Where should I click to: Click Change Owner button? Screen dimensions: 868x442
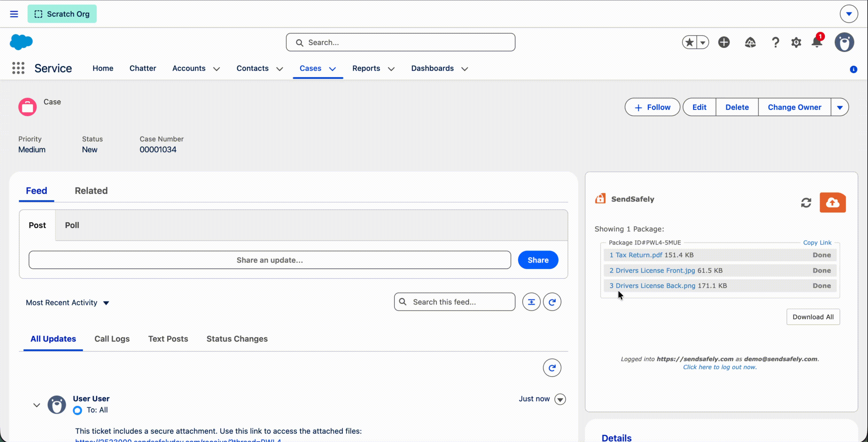(794, 107)
